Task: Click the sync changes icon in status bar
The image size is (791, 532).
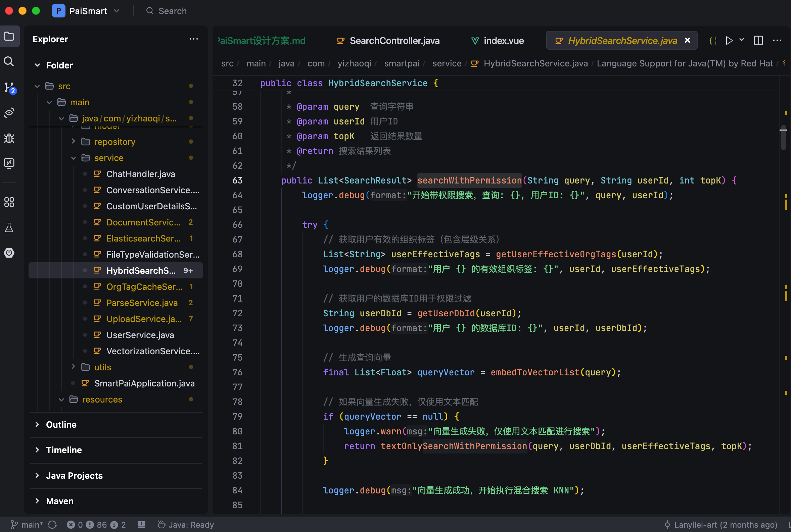Action: (x=52, y=525)
